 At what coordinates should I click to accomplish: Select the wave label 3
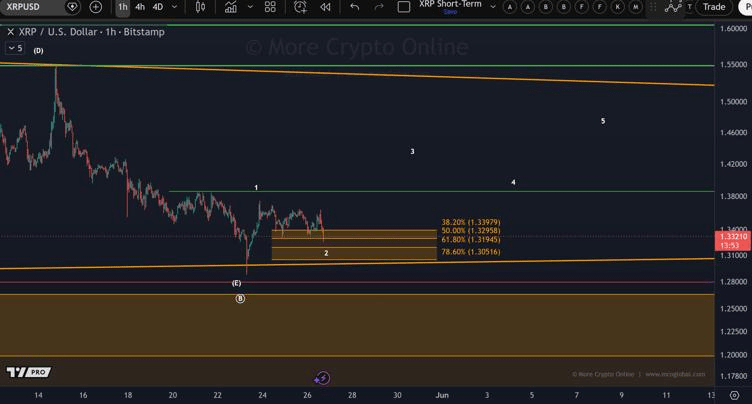click(x=412, y=152)
